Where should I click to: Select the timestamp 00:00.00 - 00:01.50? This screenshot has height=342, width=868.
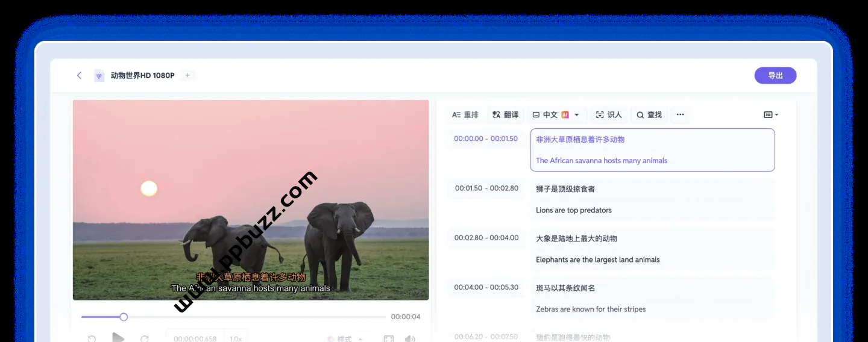tap(486, 138)
